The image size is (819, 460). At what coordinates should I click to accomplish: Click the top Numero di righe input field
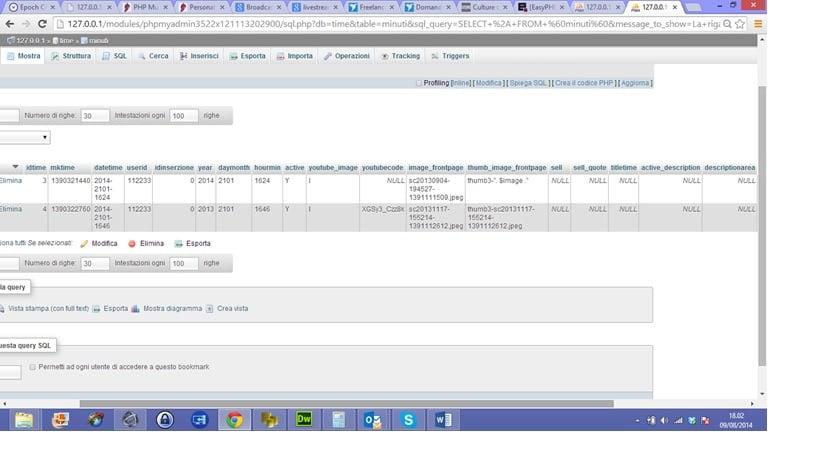(95, 116)
